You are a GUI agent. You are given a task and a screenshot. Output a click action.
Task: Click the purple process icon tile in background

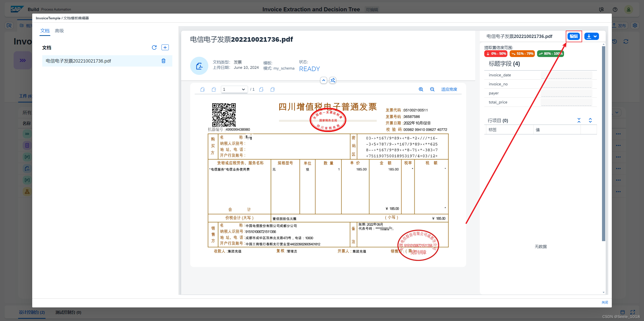click(x=23, y=60)
